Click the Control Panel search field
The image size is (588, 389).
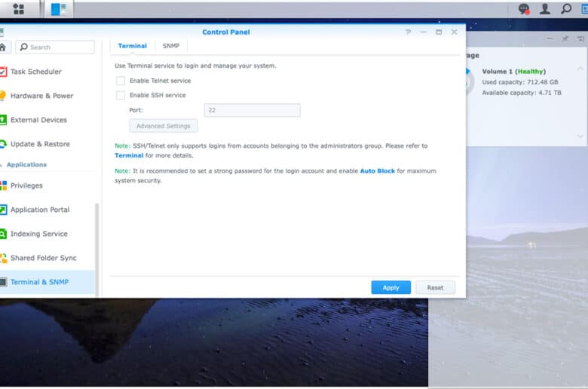pyautogui.click(x=55, y=47)
